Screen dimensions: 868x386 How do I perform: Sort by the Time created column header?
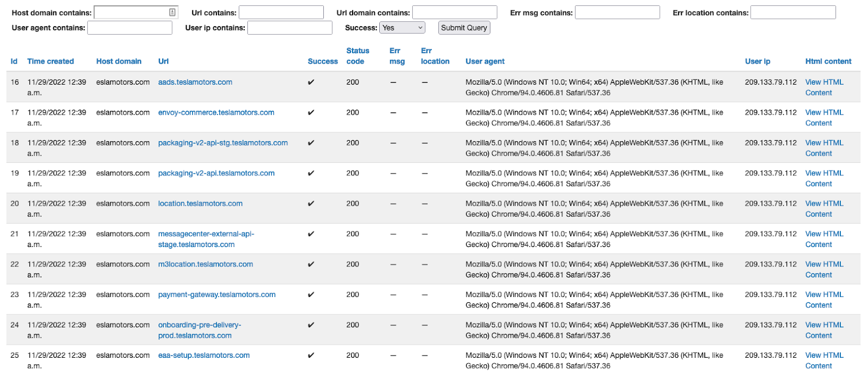click(x=50, y=61)
